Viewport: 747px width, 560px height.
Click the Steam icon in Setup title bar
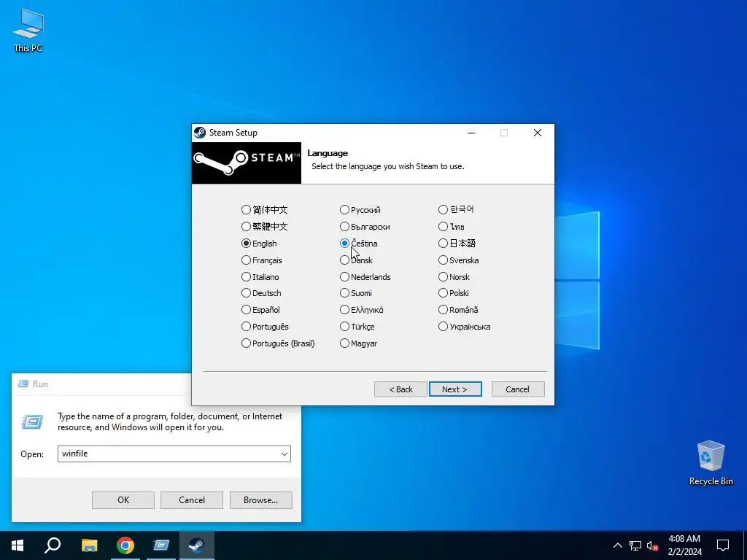point(200,133)
